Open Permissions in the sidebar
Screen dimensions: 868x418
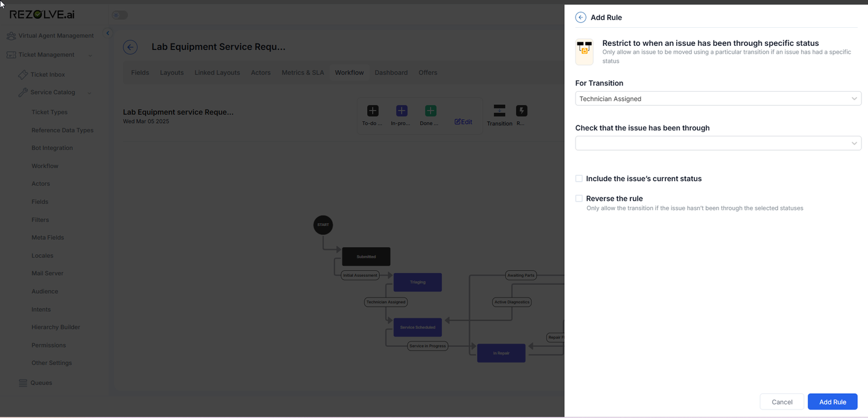49,345
